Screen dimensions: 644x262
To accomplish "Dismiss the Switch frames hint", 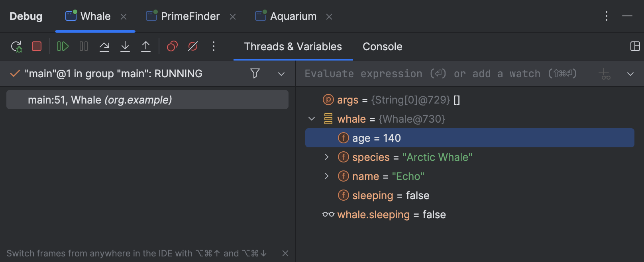I will click(x=285, y=253).
